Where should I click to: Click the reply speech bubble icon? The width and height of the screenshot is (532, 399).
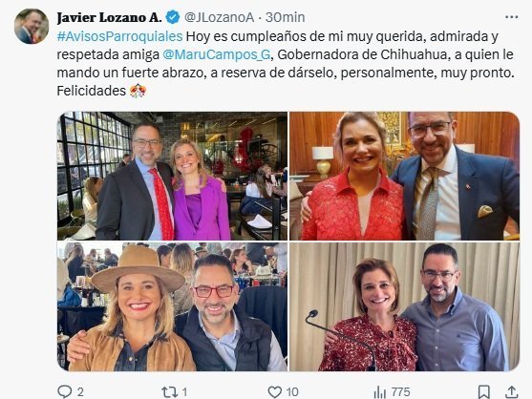click(64, 391)
